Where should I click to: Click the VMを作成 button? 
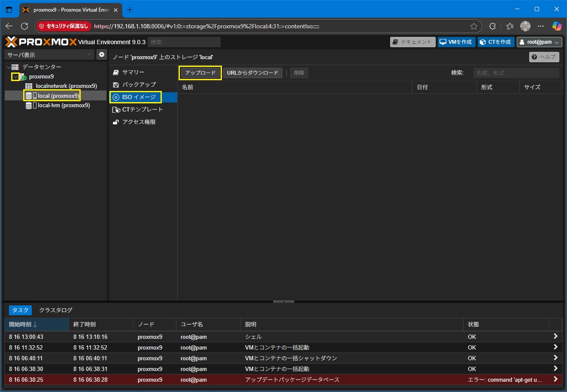(457, 42)
